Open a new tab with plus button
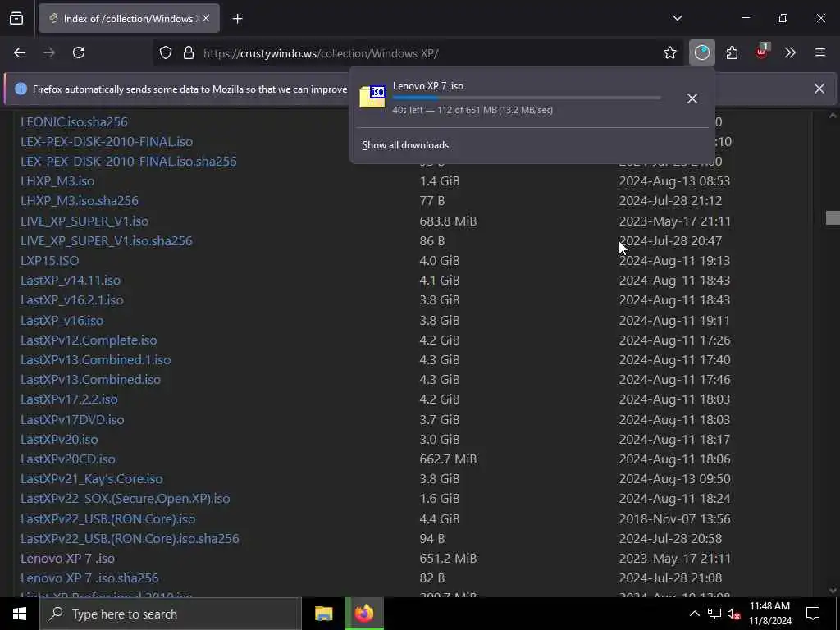The width and height of the screenshot is (840, 630). [x=237, y=19]
